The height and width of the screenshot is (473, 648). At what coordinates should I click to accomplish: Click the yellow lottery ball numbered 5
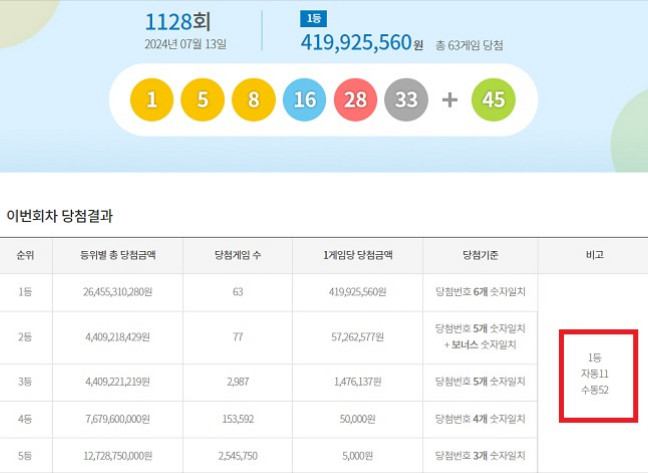[x=202, y=100]
